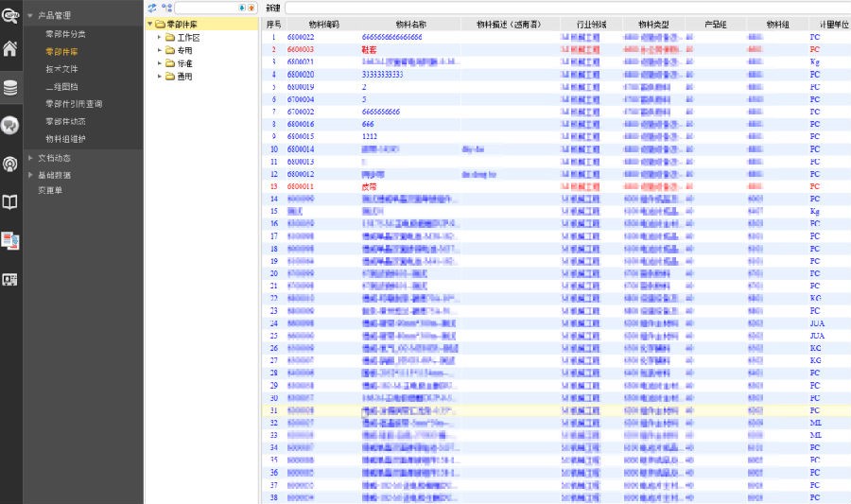Select 物料组维护 menu item
851x504 pixels.
(x=65, y=138)
